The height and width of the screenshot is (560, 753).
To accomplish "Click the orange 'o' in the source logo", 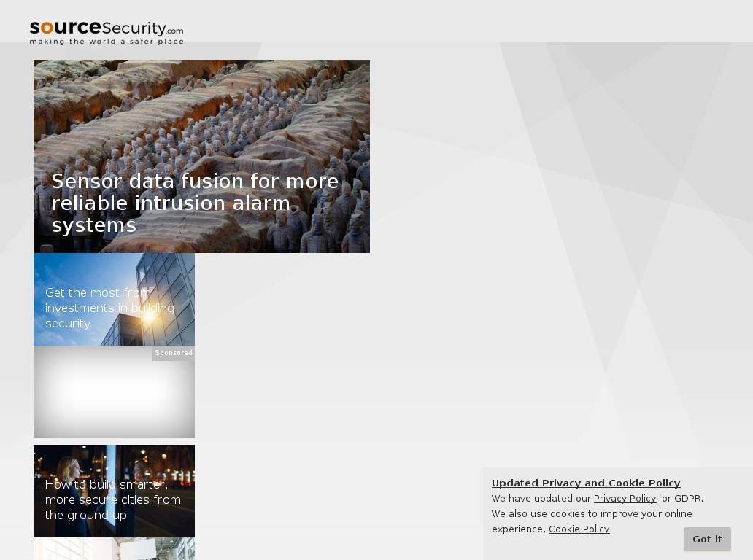I will pos(47,28).
